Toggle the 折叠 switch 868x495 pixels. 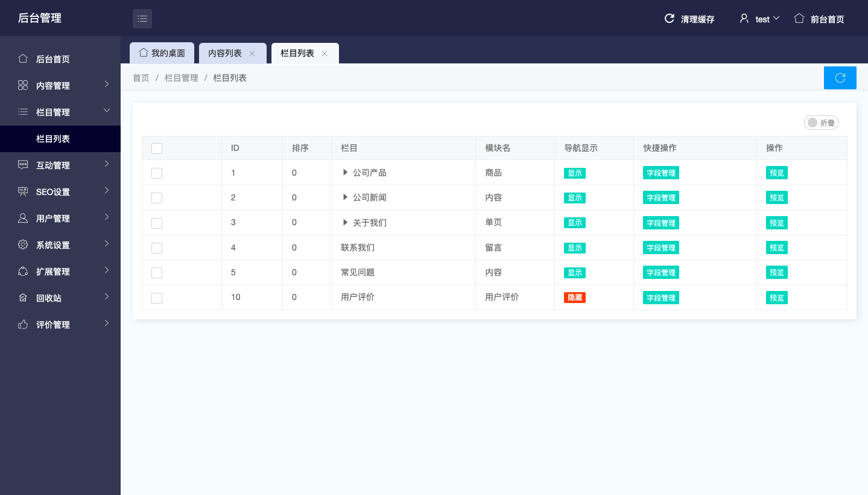(821, 123)
